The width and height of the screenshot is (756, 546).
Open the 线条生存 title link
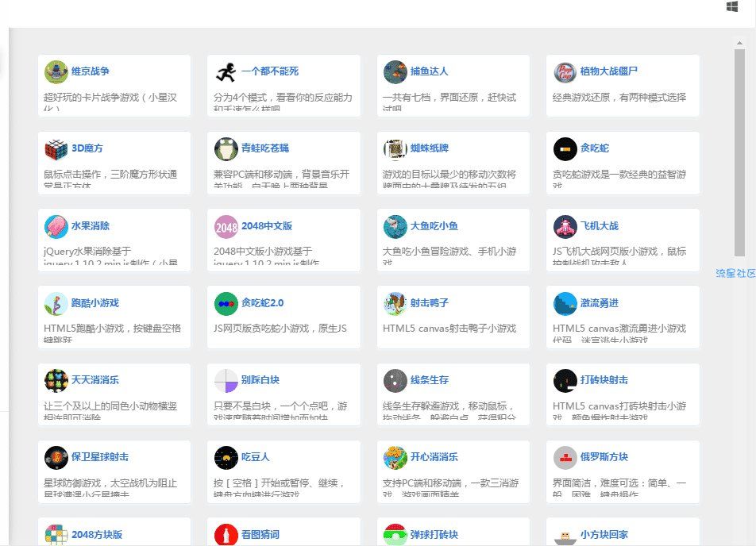[430, 380]
